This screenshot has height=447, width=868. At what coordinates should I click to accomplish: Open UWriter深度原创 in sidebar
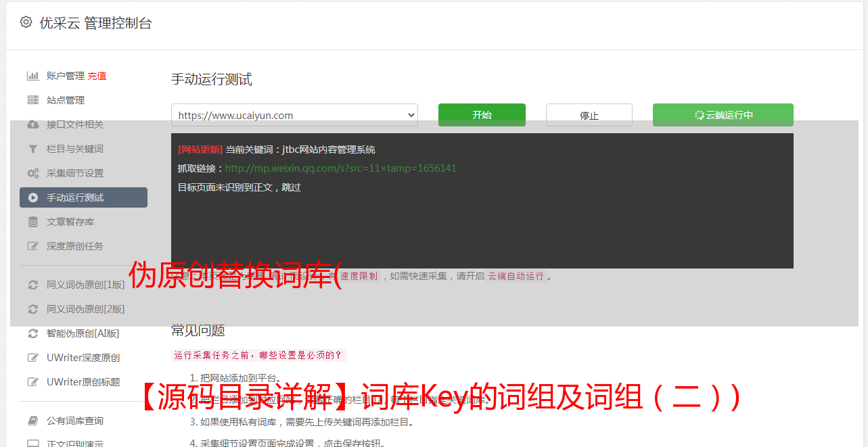[83, 358]
